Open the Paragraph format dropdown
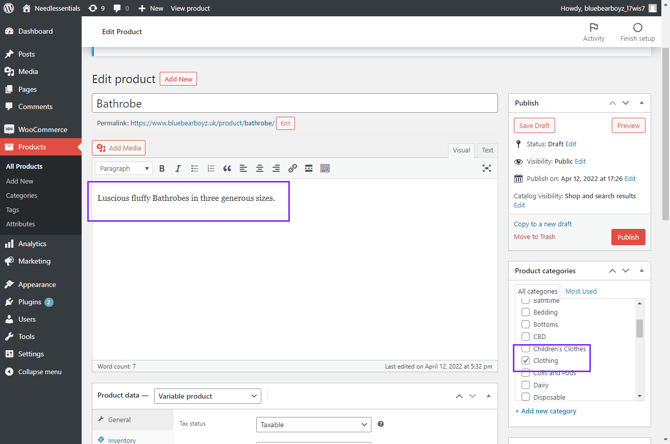Screen dimensions: 670x444 point(124,169)
